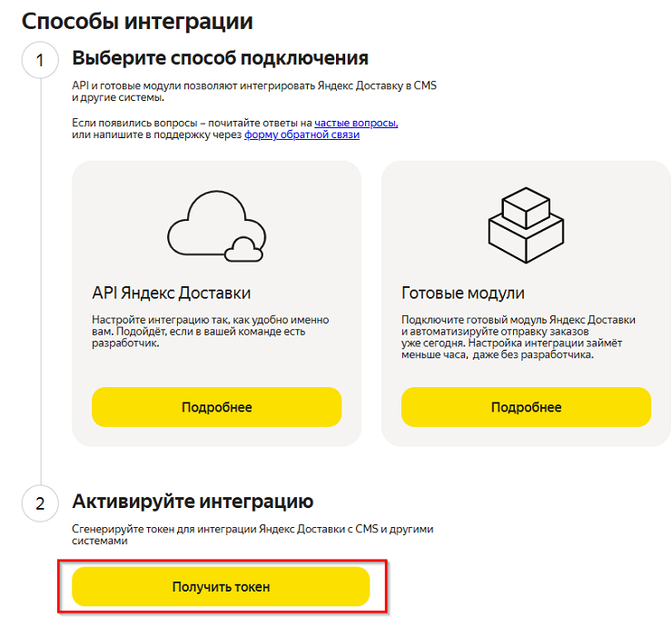Click the modules card description starting "Подключите готовый модуль"
Image resolution: width=672 pixels, height=637 pixels.
coord(518,337)
